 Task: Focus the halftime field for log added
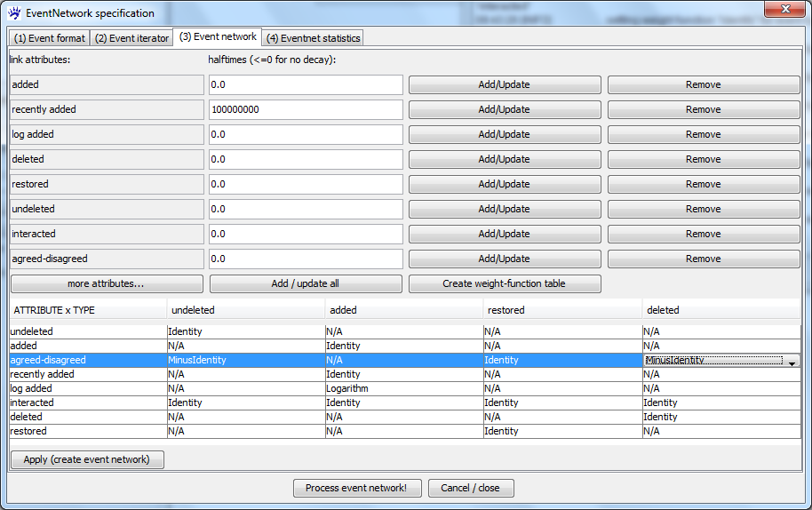click(x=306, y=135)
